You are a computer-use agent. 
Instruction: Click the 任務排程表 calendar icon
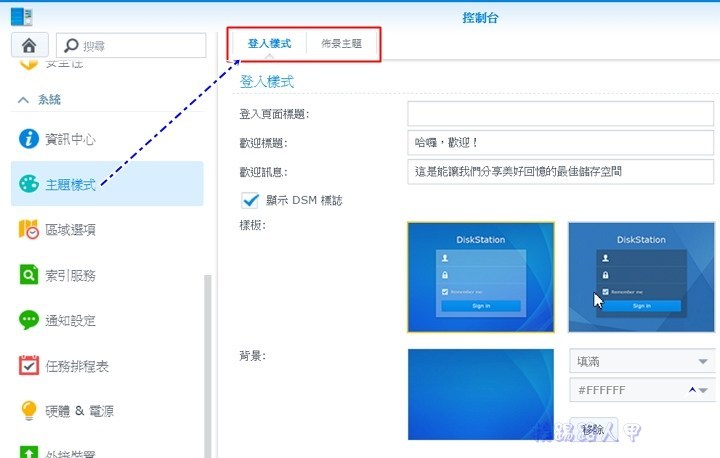28,365
